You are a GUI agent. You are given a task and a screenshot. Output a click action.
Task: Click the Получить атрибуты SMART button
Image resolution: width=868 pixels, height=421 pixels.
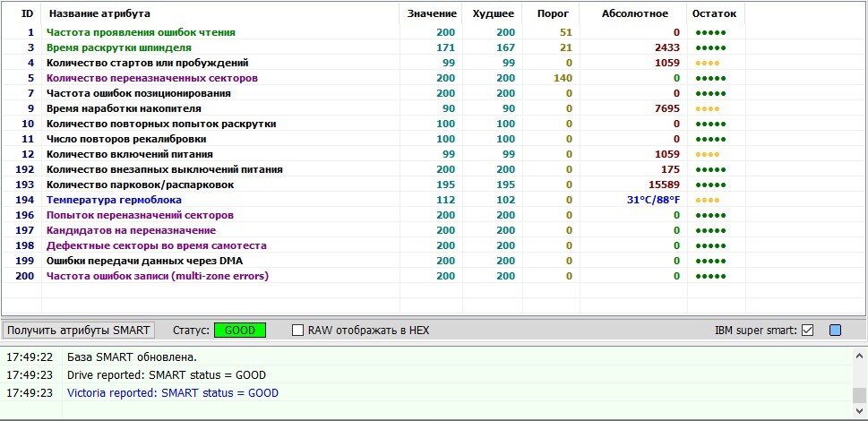[79, 330]
